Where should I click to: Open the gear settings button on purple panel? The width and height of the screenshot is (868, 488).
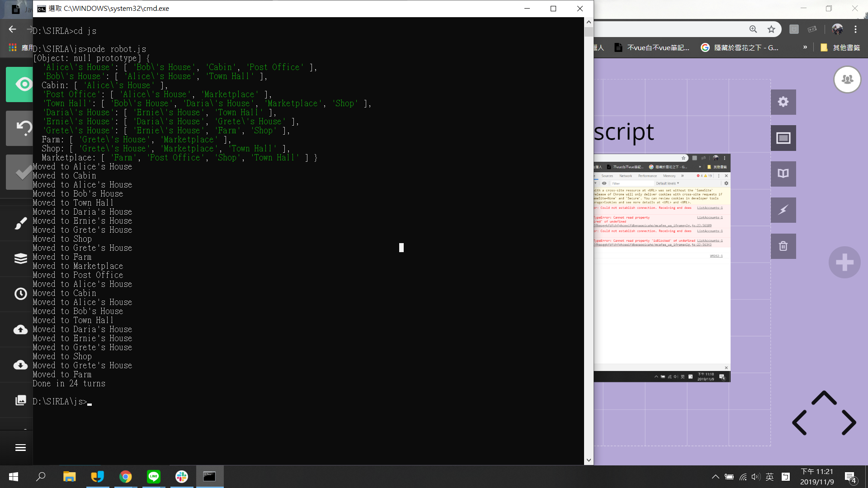(783, 102)
